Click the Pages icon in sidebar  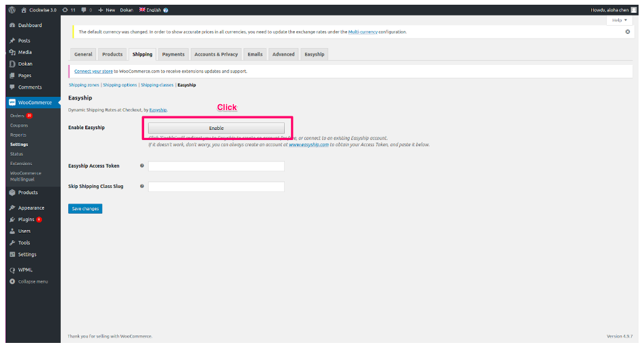coord(12,76)
